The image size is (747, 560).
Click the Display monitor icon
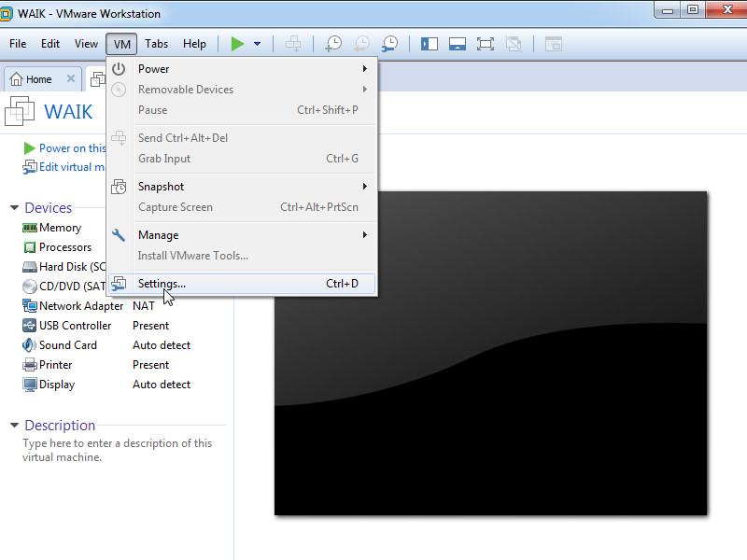(30, 385)
